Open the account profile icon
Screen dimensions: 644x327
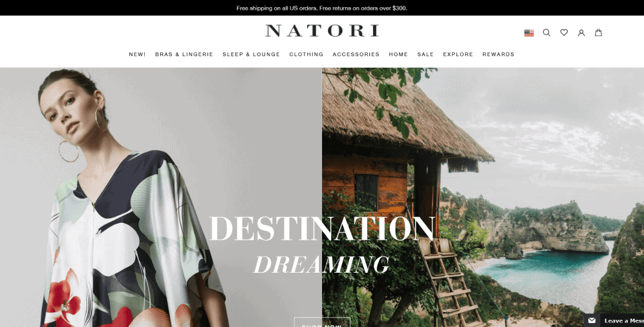point(581,33)
